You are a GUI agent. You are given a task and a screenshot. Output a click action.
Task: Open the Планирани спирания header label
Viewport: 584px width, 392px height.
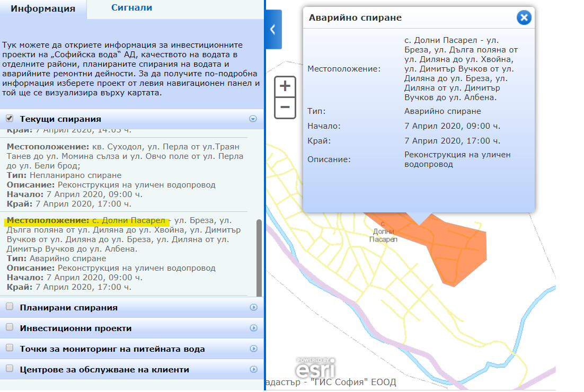click(x=68, y=307)
